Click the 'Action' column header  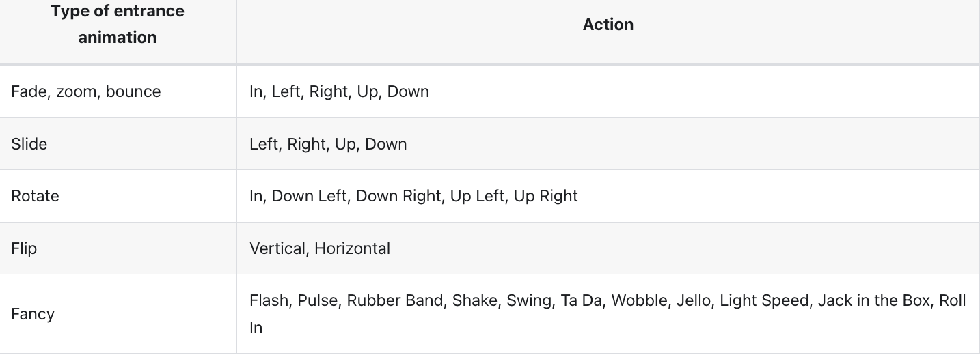click(x=608, y=25)
